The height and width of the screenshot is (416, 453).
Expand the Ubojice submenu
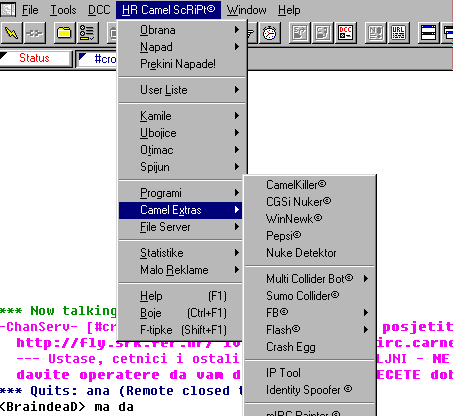[182, 133]
